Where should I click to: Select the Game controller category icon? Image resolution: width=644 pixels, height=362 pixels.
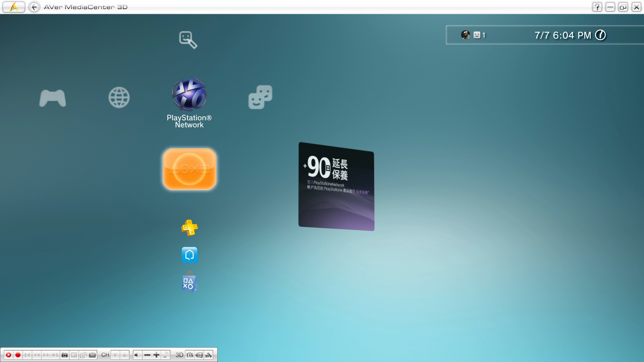pyautogui.click(x=53, y=98)
